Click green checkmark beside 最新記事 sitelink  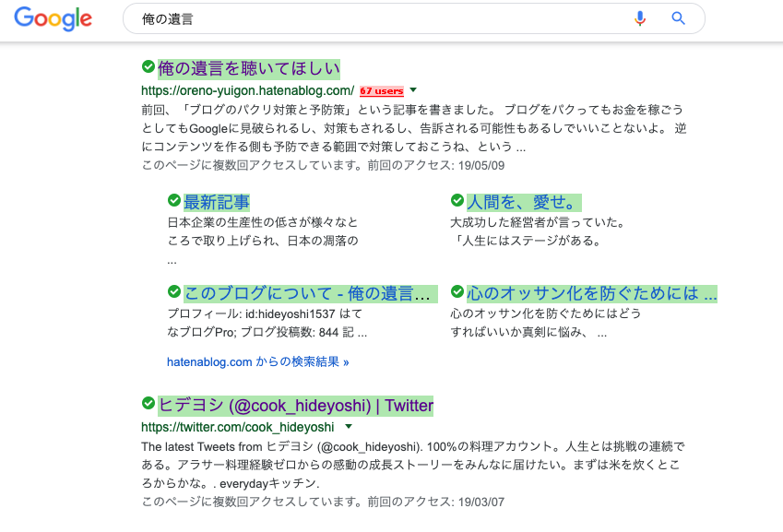[x=175, y=201]
